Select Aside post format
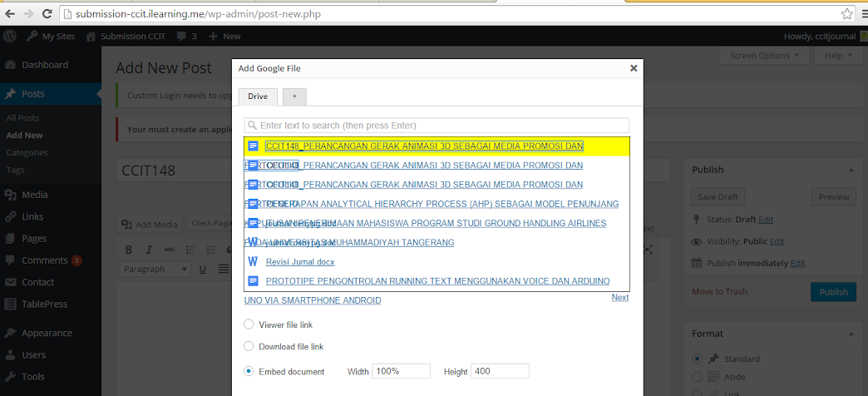The height and width of the screenshot is (396, 868). [698, 377]
